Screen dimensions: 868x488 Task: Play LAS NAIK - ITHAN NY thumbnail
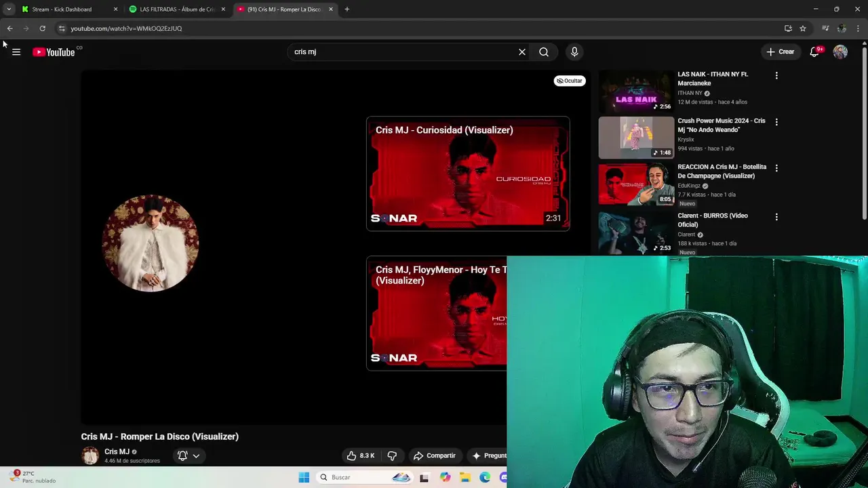pos(636,91)
